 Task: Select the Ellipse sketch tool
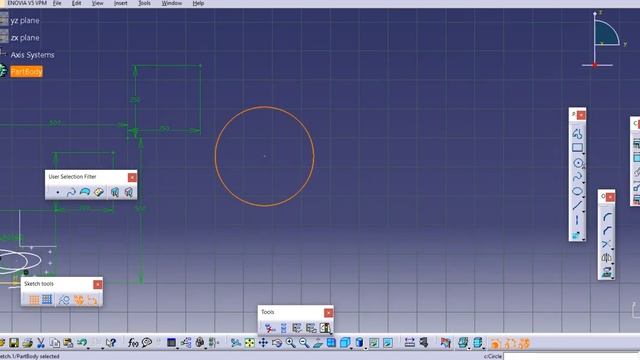pos(577,191)
